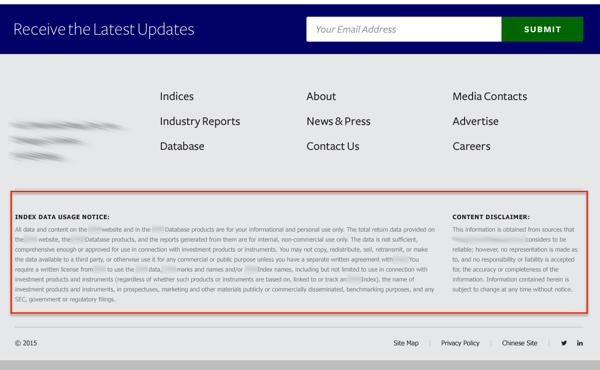Open the Database link

click(x=182, y=146)
